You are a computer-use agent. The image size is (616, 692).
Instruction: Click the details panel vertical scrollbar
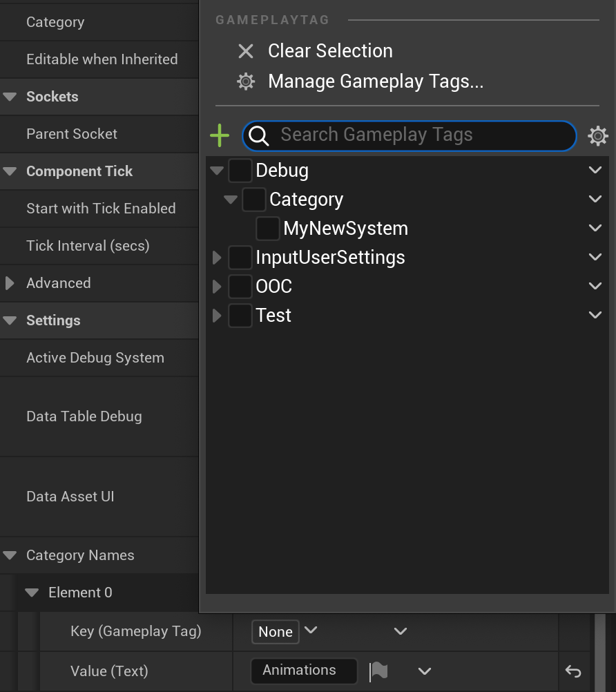(x=601, y=652)
